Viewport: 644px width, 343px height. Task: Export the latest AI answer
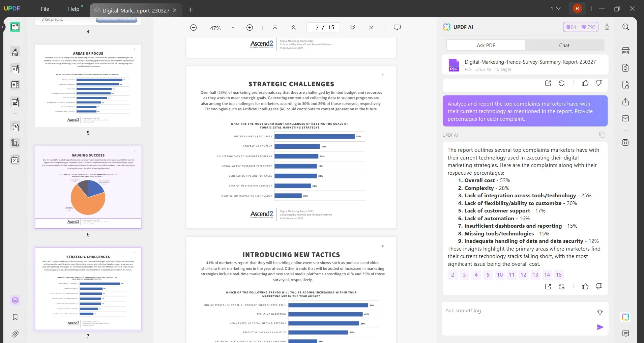click(x=548, y=286)
